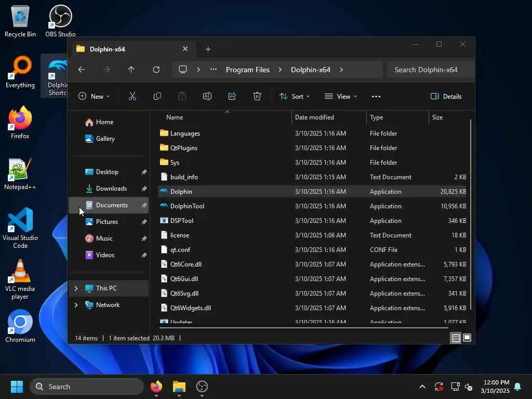Click the Share icon in toolbar

[232, 96]
